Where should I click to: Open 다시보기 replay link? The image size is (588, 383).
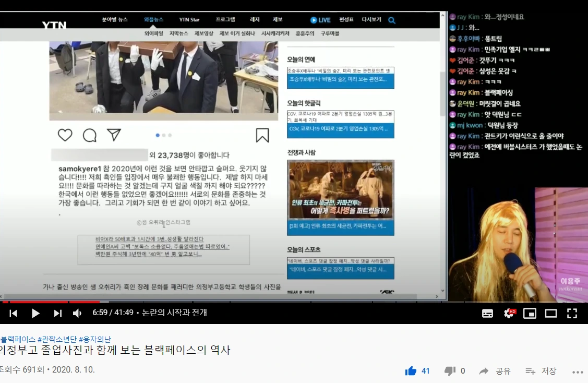click(371, 19)
